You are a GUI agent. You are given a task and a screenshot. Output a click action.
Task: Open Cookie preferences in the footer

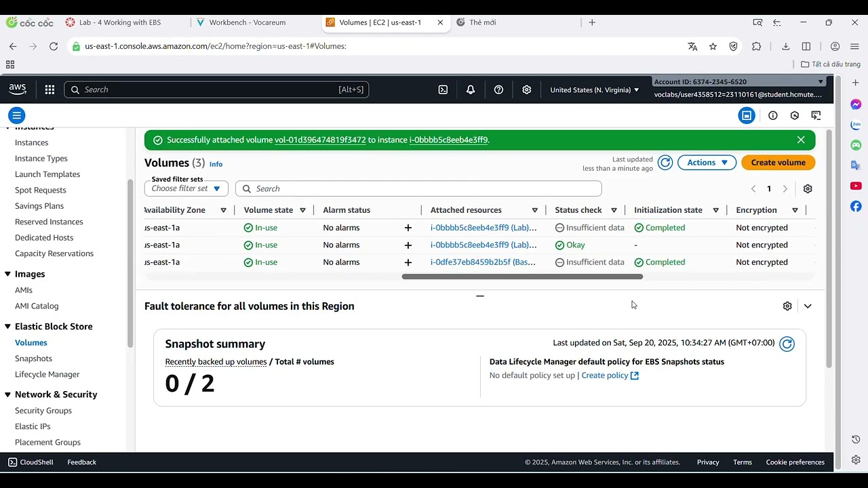point(795,462)
